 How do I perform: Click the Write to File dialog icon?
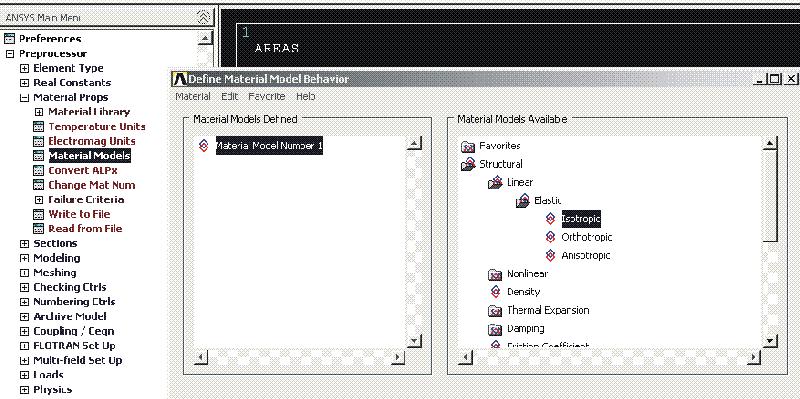click(x=39, y=214)
